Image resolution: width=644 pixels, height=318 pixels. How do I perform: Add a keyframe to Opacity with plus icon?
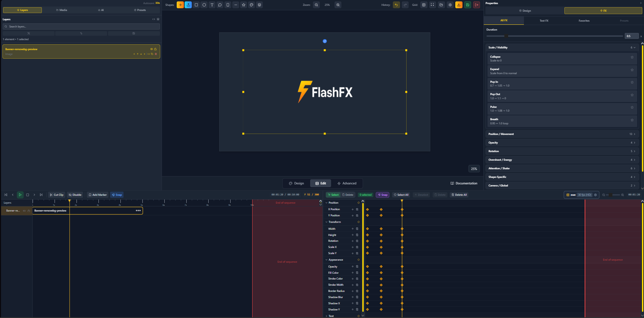[352, 266]
